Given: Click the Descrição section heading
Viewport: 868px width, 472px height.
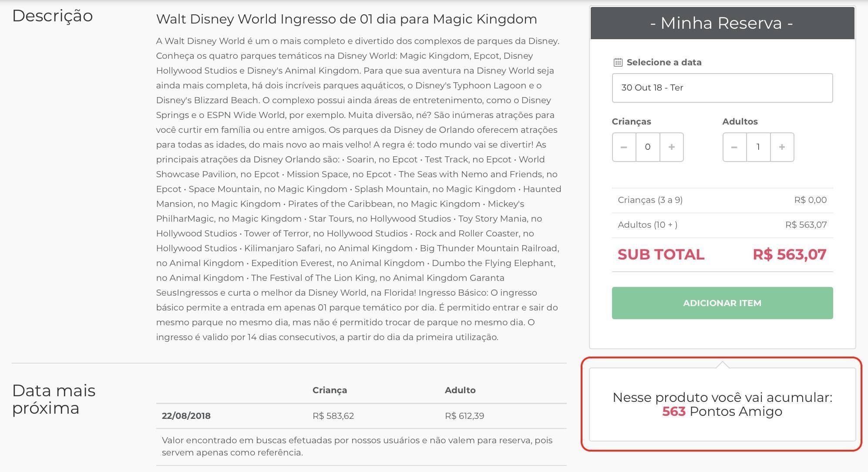Looking at the screenshot, I should click(x=53, y=16).
